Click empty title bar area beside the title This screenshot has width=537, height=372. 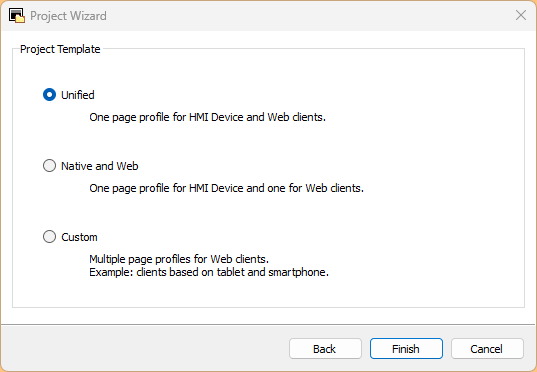point(308,16)
